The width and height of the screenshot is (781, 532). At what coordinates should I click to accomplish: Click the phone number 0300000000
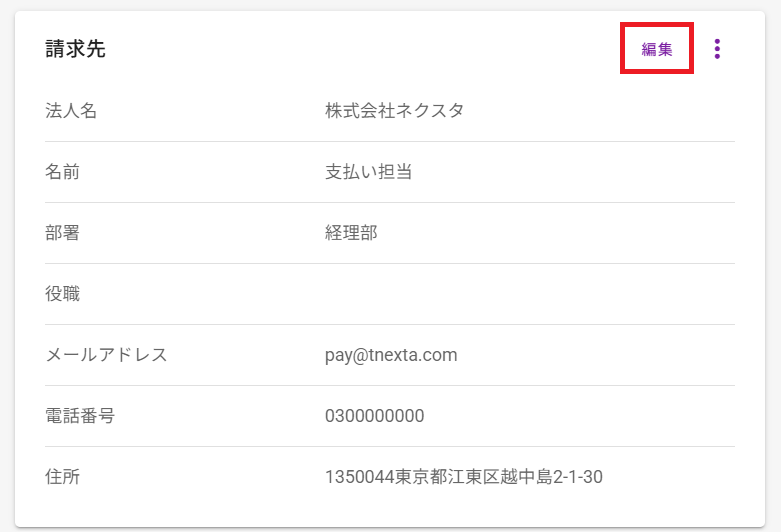374,416
